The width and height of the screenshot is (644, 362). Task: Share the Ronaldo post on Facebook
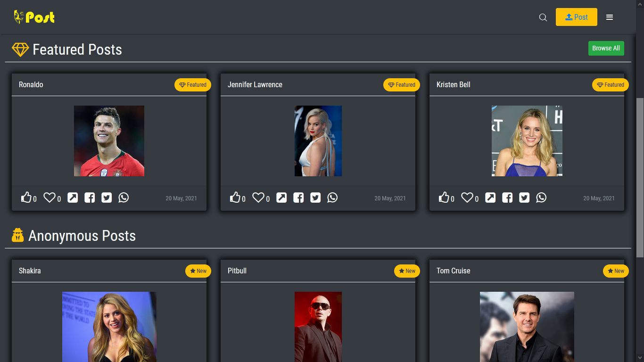[x=90, y=197]
